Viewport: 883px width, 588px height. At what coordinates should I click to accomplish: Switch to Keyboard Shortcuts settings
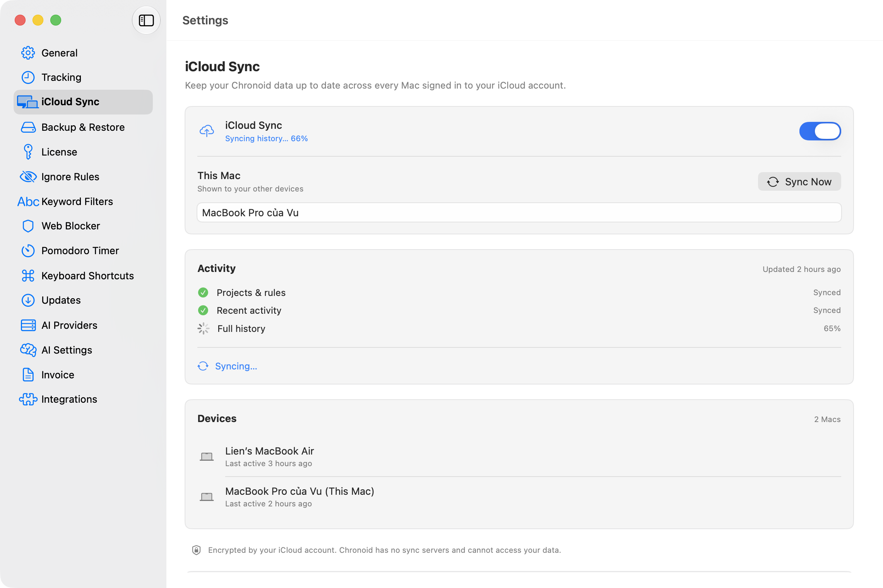click(x=83, y=276)
